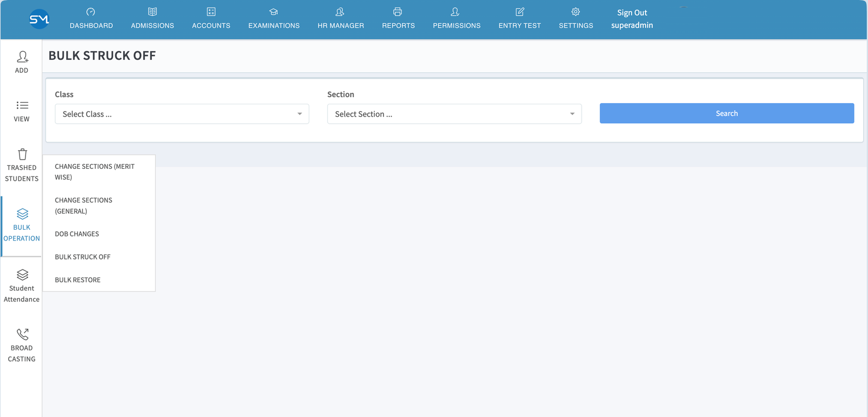This screenshot has height=417, width=868.
Task: Click the Add student user-plus icon
Action: [x=22, y=56]
